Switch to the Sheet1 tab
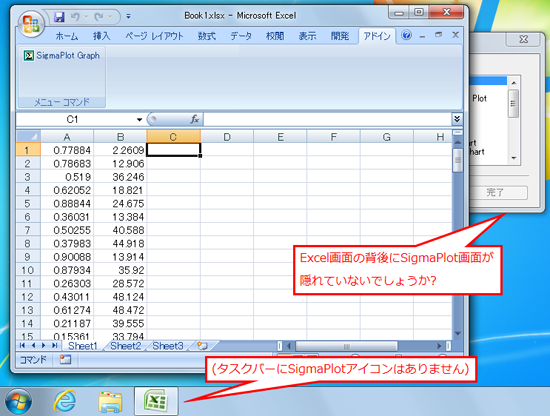Screen dimensions: 550x416 (x=83, y=346)
